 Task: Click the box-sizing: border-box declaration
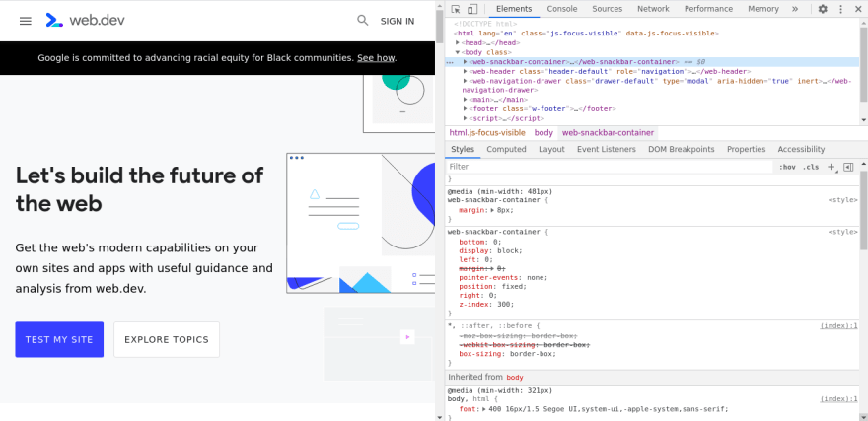(507, 354)
